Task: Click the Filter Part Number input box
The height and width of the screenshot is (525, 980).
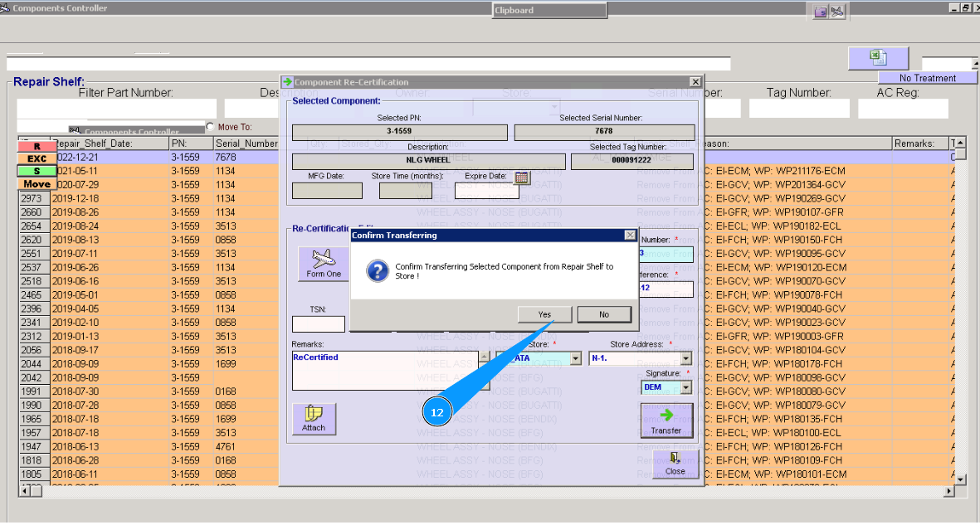Action: click(117, 109)
